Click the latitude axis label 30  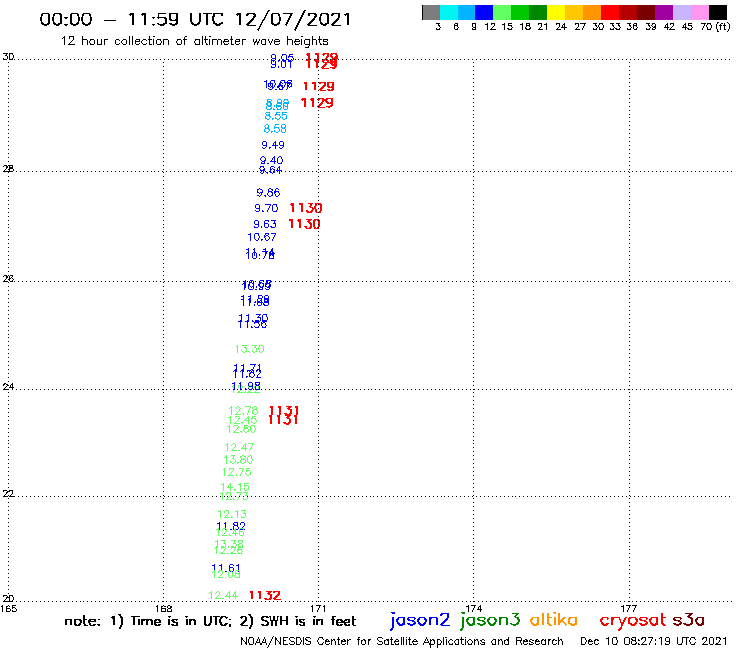[8, 57]
